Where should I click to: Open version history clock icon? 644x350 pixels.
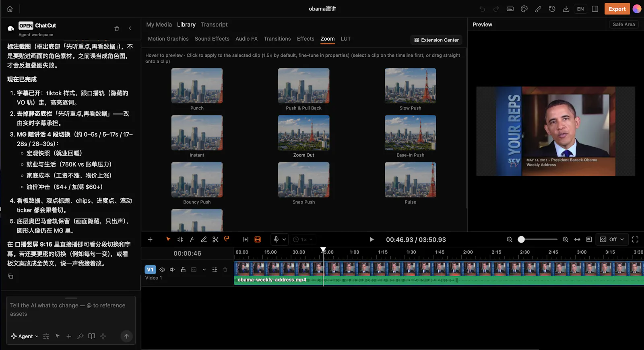click(552, 9)
